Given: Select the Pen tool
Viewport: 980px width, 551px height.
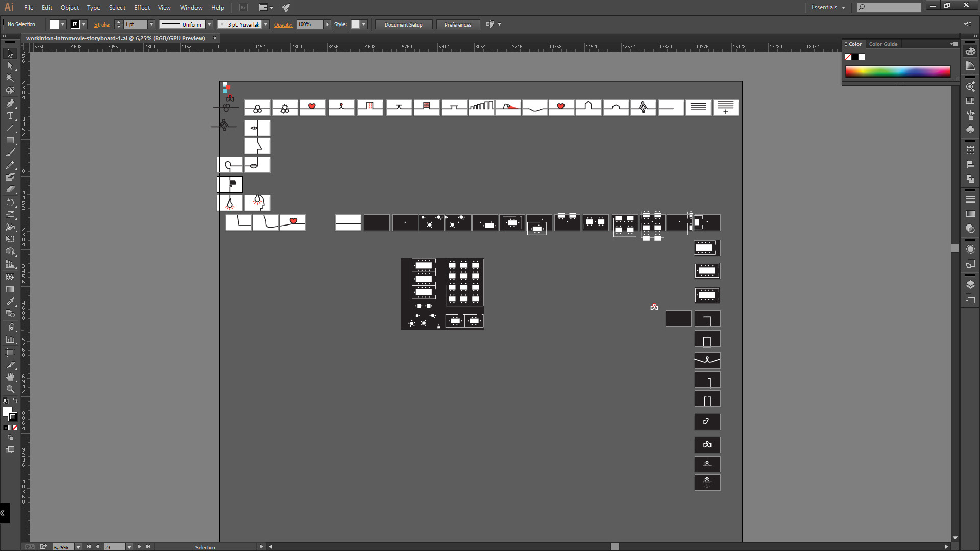Looking at the screenshot, I should point(10,103).
